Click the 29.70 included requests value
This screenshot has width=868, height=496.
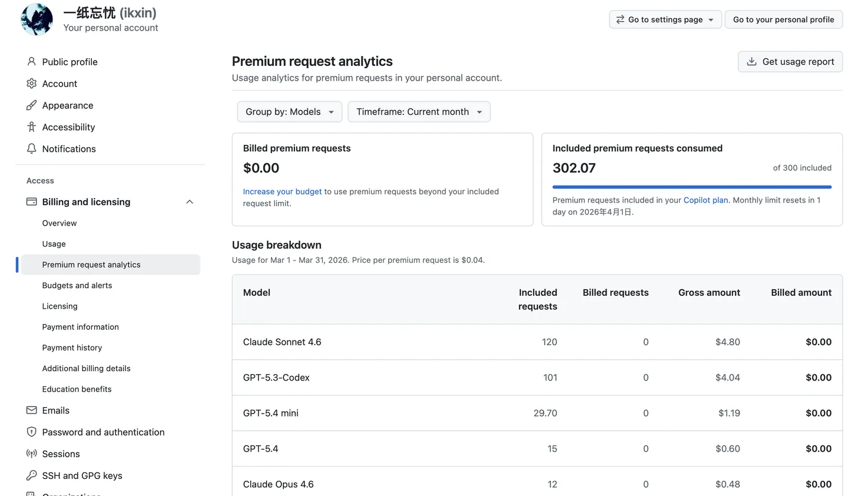(x=545, y=414)
